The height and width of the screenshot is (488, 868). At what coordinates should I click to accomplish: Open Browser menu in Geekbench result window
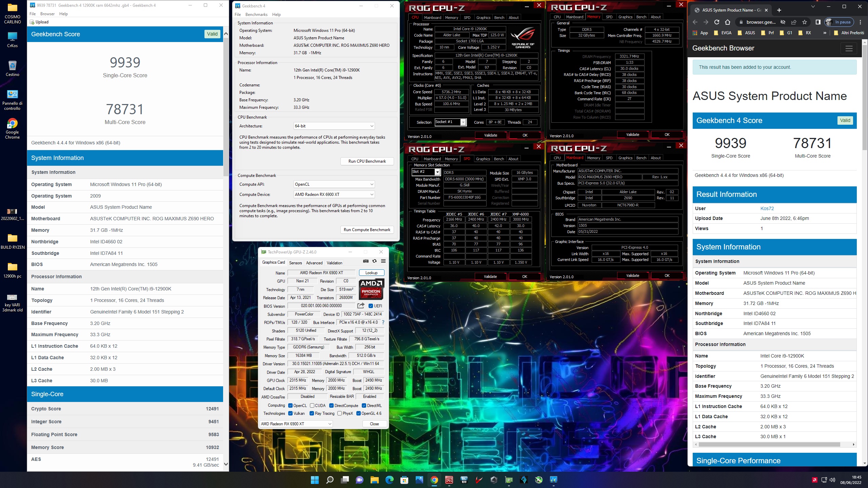point(47,14)
